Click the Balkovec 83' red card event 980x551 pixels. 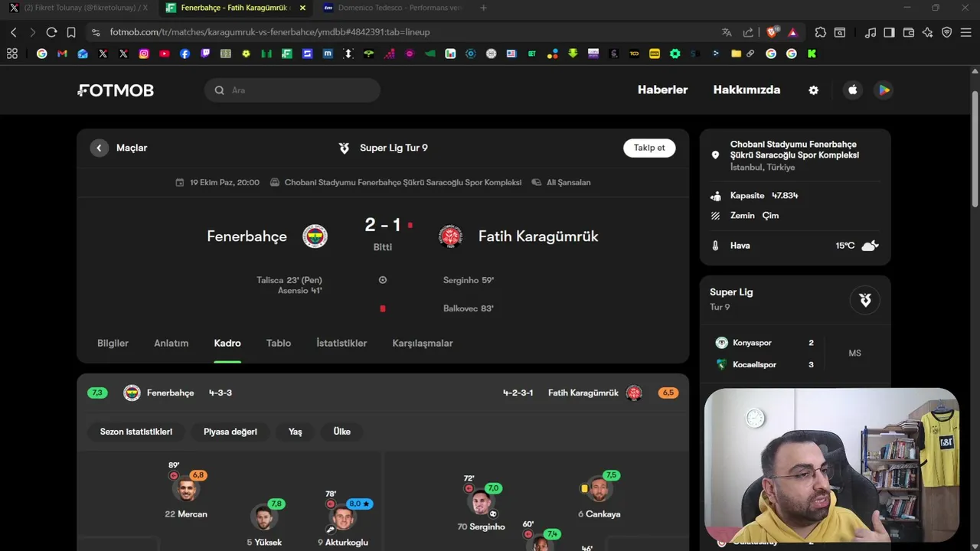click(469, 308)
